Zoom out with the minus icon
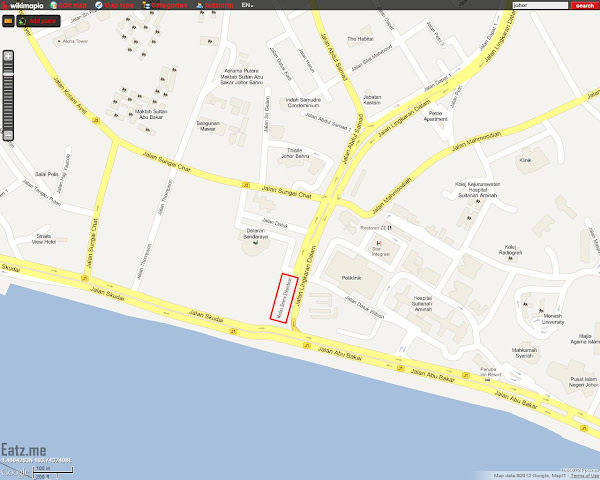600x480 pixels. click(8, 135)
